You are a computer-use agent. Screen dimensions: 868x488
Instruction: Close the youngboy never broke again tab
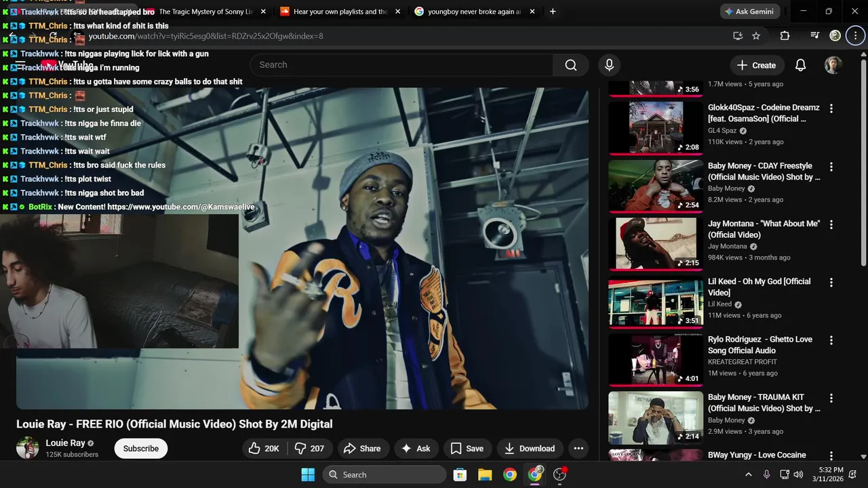point(532,12)
